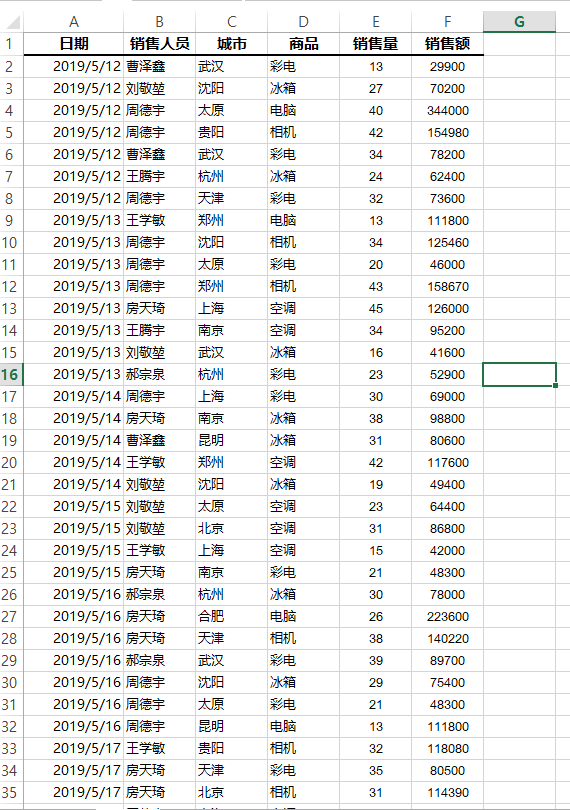Image resolution: width=570 pixels, height=810 pixels.
Task: Click 上海 in row 13
Action: pyautogui.click(x=232, y=308)
